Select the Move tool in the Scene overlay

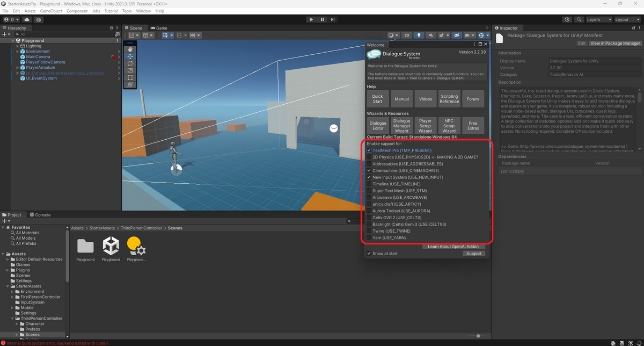click(x=130, y=56)
